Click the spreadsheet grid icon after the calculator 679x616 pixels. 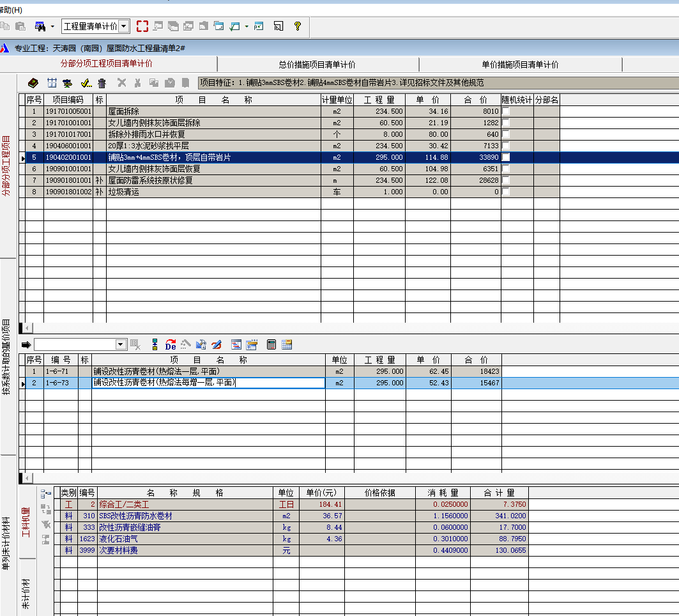point(287,345)
